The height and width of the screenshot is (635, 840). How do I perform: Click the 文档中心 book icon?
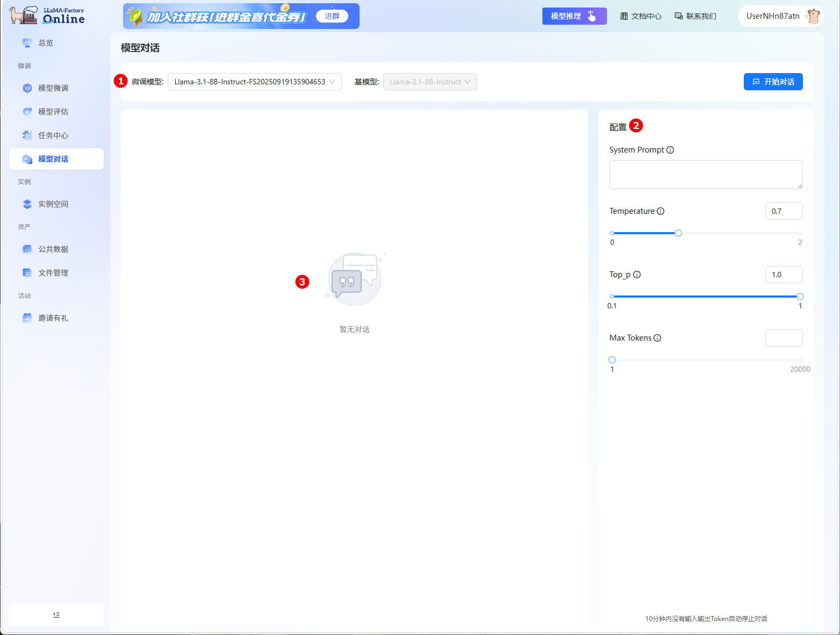624,16
